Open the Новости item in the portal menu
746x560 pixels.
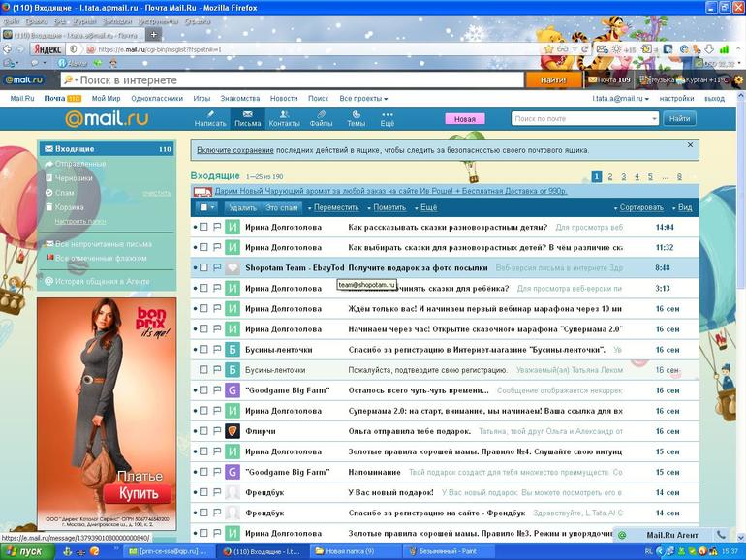(284, 98)
